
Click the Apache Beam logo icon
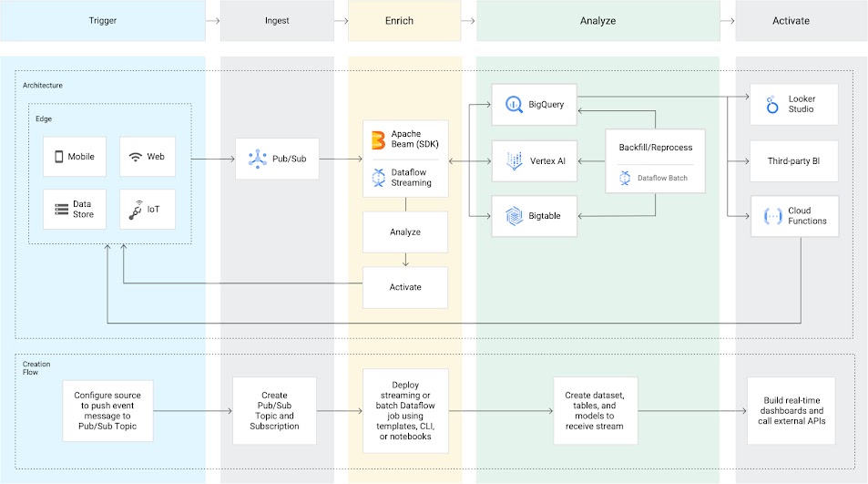click(378, 140)
